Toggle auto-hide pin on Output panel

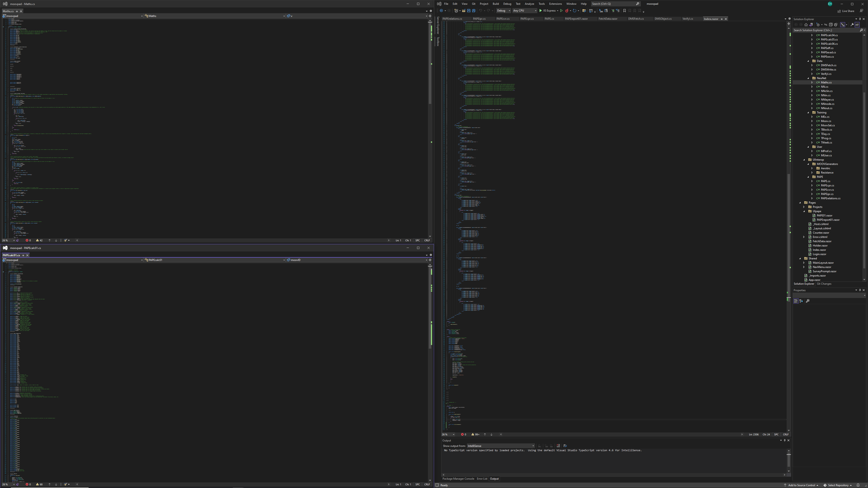click(x=784, y=441)
